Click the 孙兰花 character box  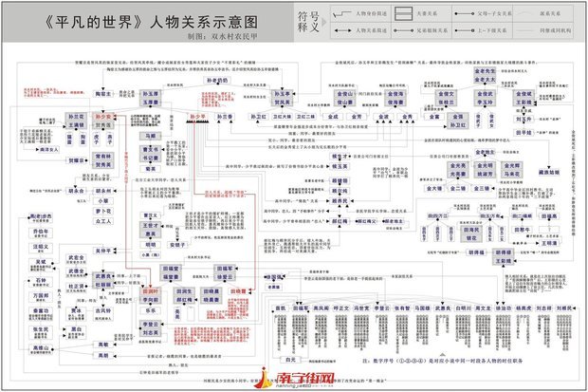76,117
